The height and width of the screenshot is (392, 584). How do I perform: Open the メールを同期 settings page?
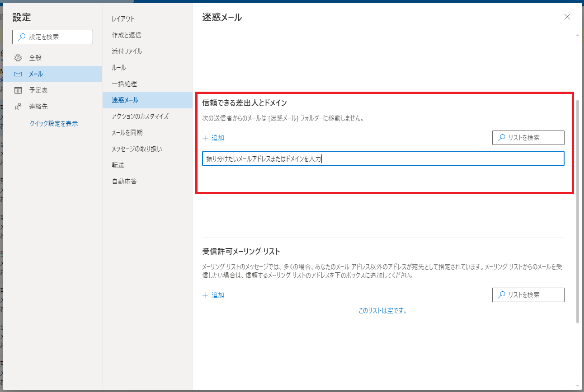(x=147, y=133)
